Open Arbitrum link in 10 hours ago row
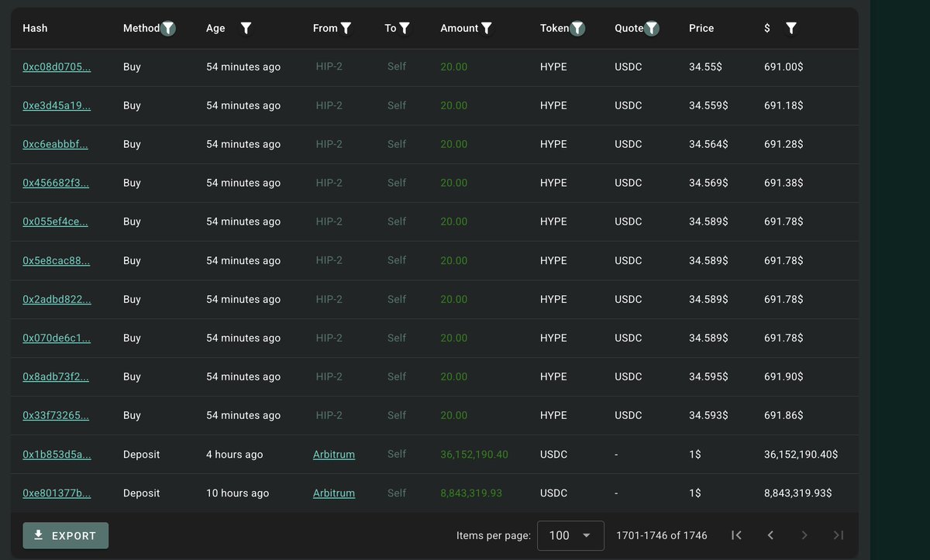 334,493
